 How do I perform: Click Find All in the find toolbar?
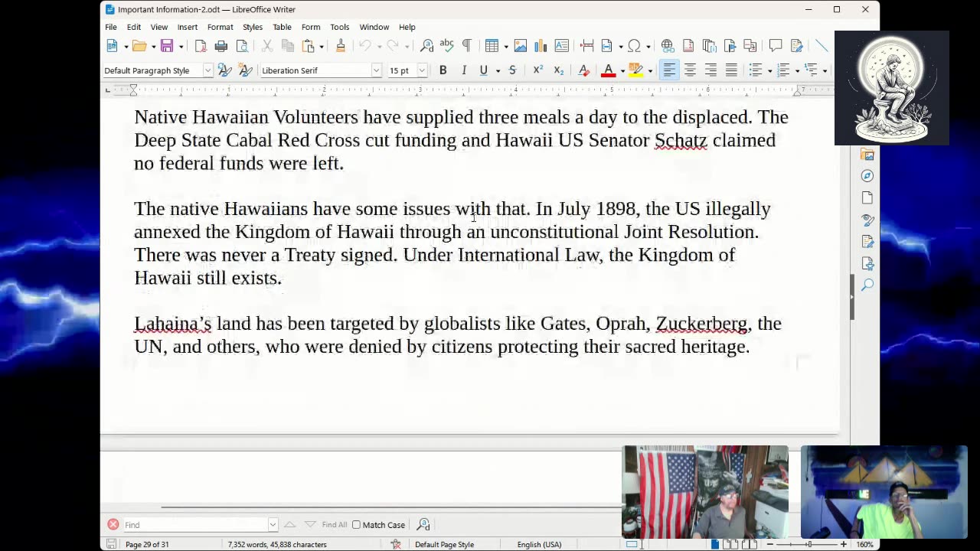click(x=335, y=525)
